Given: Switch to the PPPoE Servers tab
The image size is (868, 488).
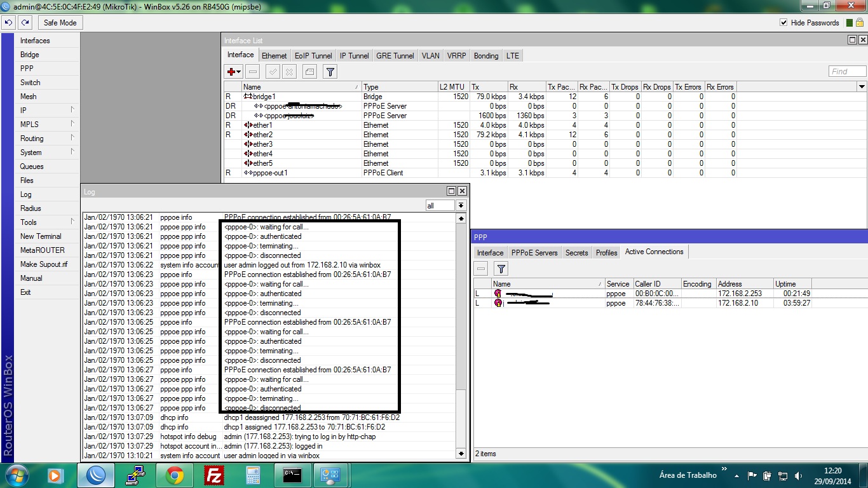Looking at the screenshot, I should coord(534,253).
